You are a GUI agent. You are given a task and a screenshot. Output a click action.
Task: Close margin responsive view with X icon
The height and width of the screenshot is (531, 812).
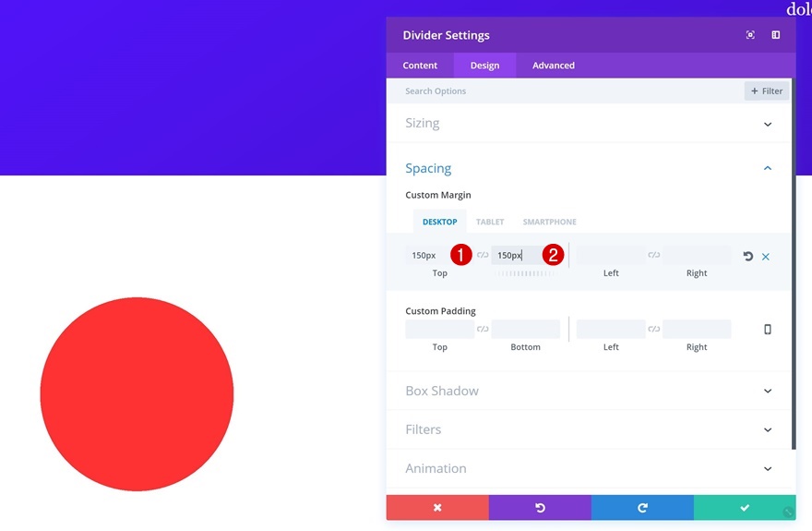pos(765,257)
